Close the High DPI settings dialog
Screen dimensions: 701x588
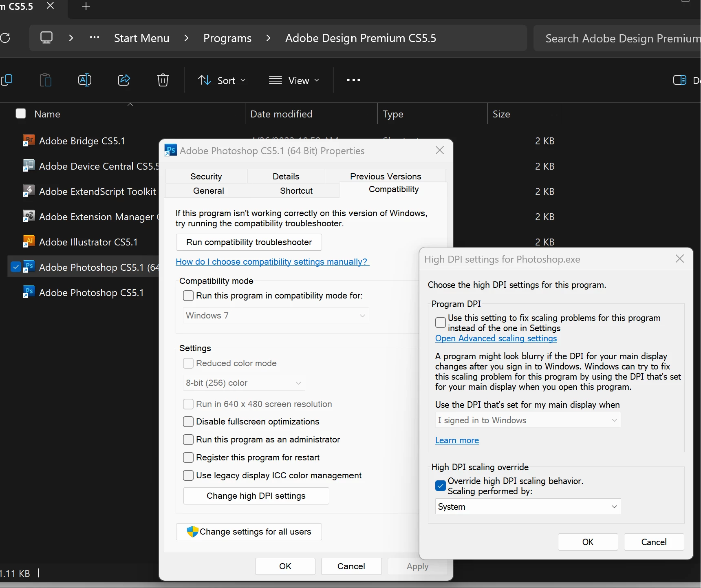coord(680,259)
